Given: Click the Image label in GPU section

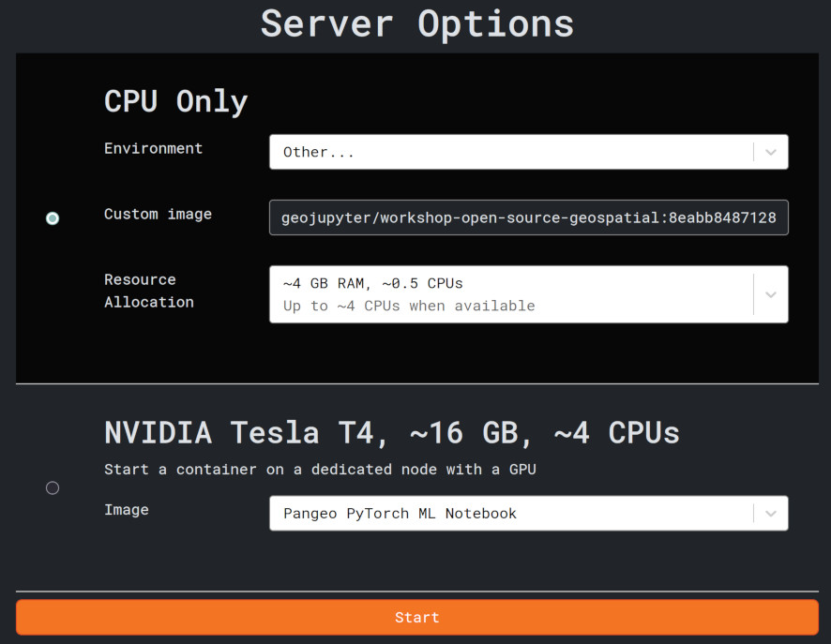Looking at the screenshot, I should tap(127, 510).
